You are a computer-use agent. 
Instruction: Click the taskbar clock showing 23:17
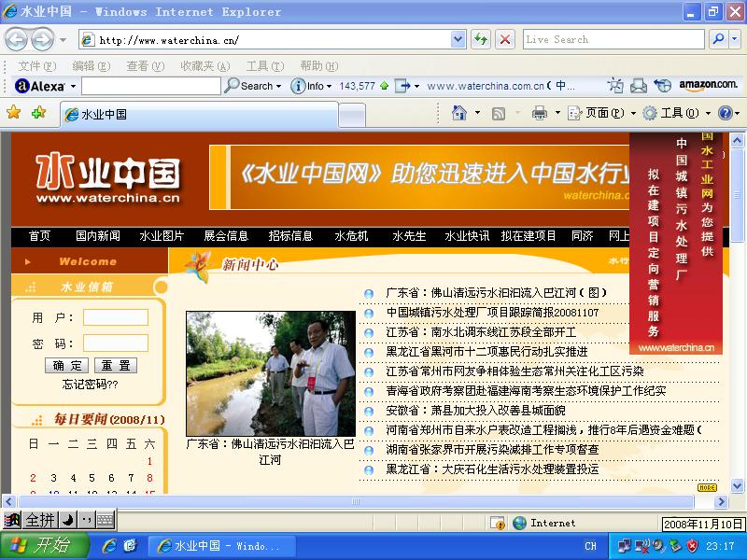720,546
